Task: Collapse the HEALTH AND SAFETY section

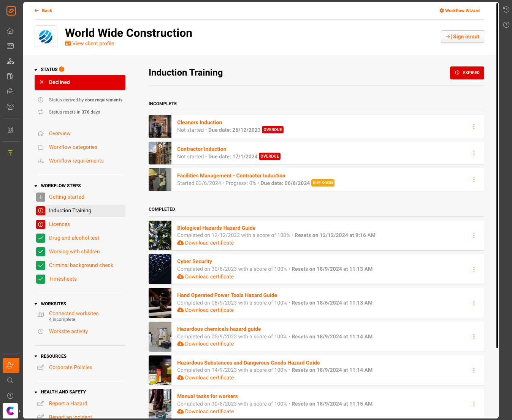Action: click(36, 392)
